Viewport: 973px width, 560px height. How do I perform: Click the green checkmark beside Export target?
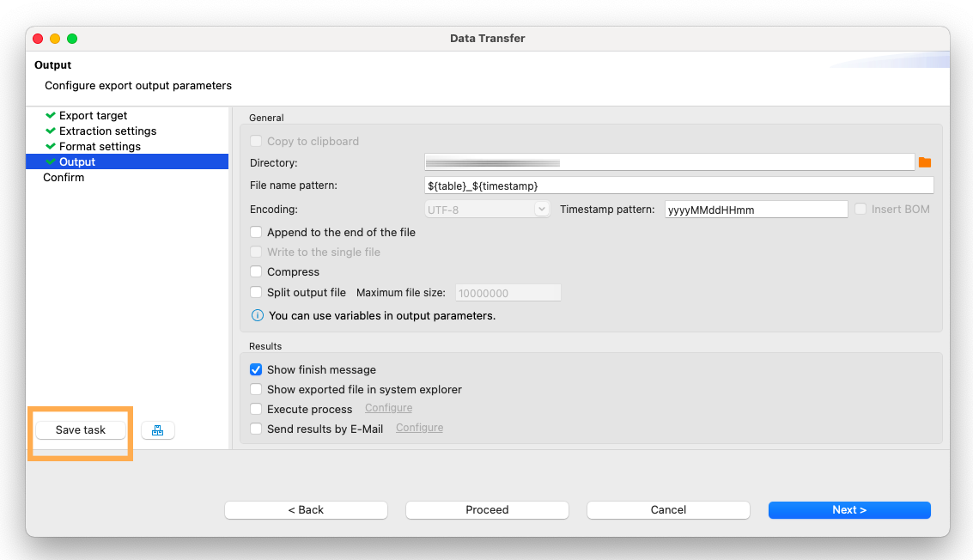[50, 115]
